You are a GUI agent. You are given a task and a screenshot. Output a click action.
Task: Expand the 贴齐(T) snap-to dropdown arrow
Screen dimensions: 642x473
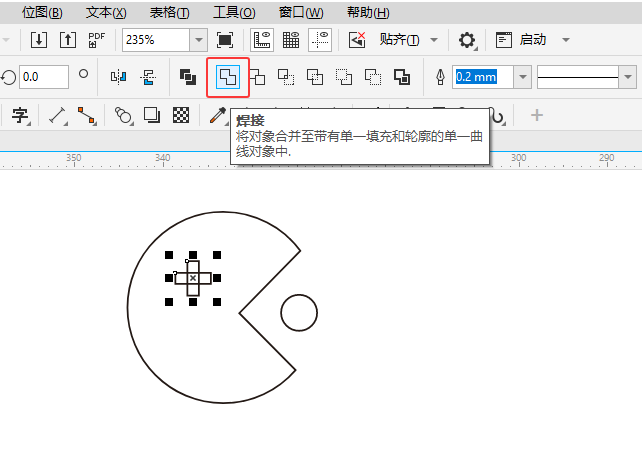point(434,40)
